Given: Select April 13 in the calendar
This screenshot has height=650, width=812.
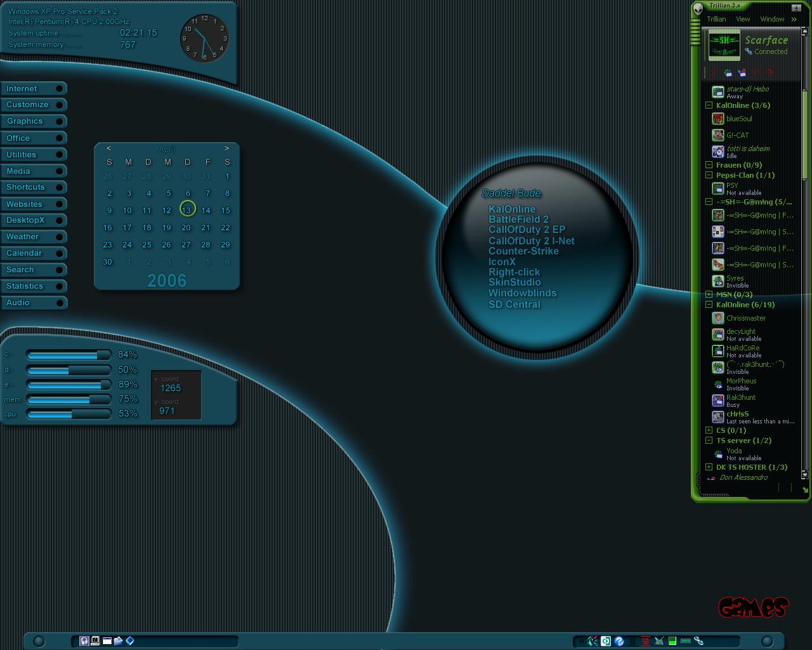Looking at the screenshot, I should (x=187, y=209).
